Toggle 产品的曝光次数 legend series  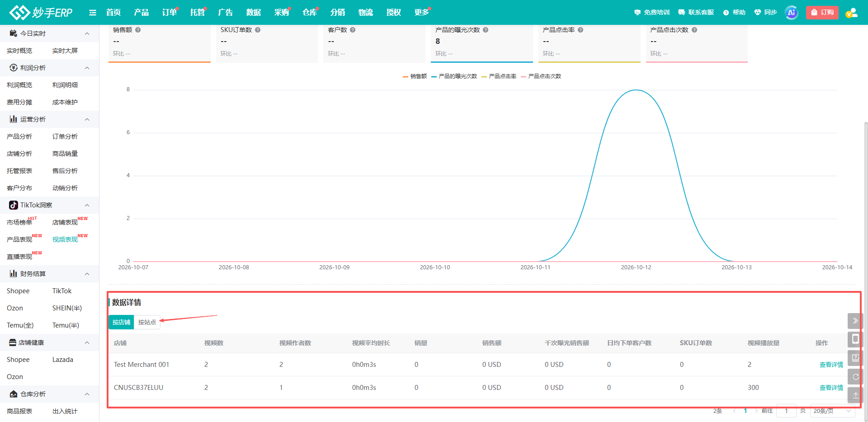click(x=454, y=76)
